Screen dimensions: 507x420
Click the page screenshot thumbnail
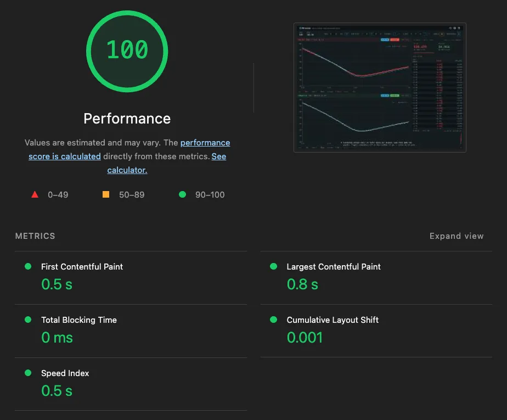tap(380, 87)
